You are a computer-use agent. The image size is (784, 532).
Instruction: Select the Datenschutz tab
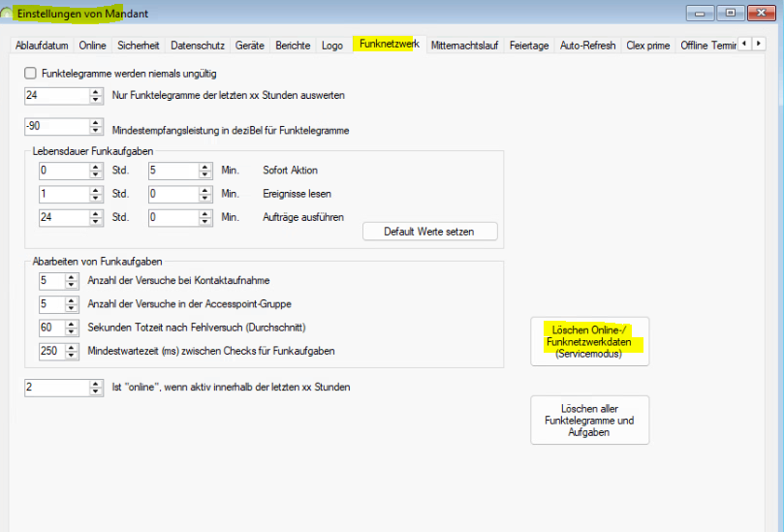click(198, 46)
